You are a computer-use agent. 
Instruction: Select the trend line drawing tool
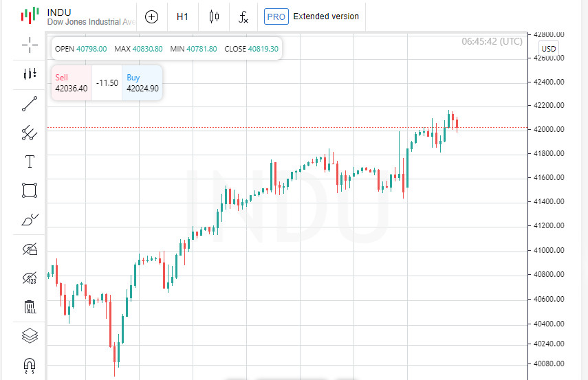point(30,104)
